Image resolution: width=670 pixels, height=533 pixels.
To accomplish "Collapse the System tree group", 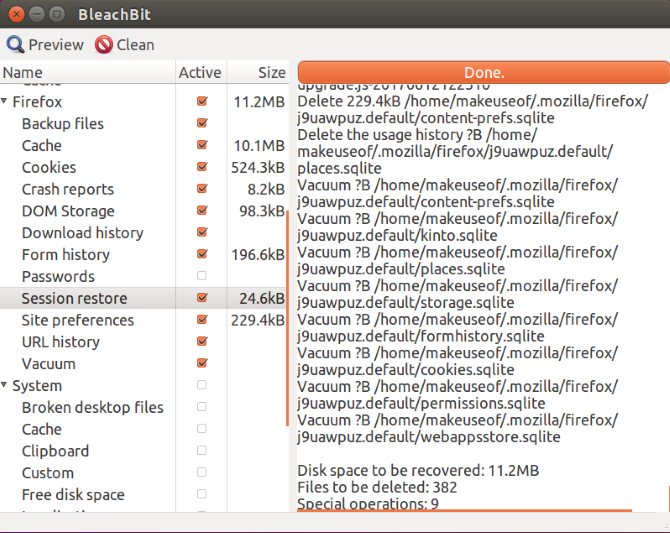I will click(6, 386).
